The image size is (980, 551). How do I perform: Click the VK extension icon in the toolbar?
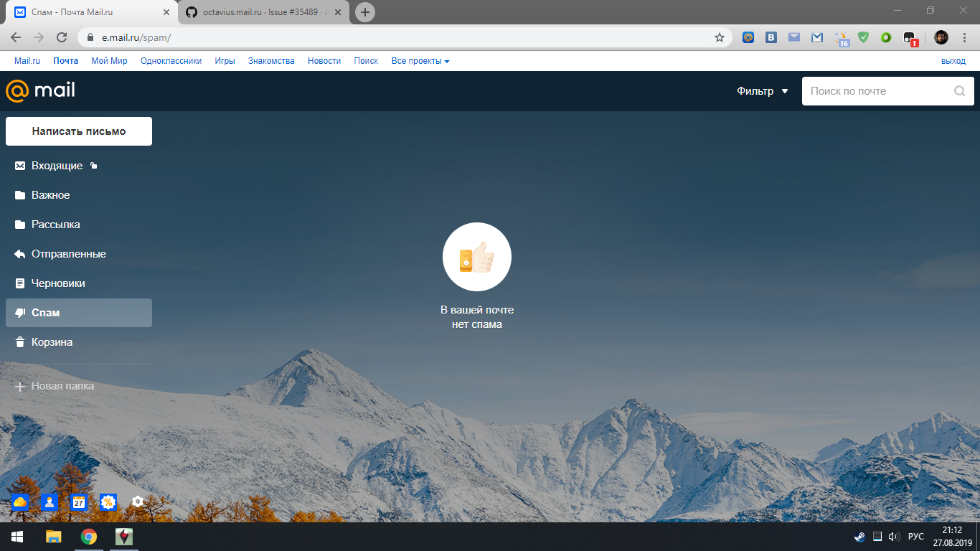point(771,37)
